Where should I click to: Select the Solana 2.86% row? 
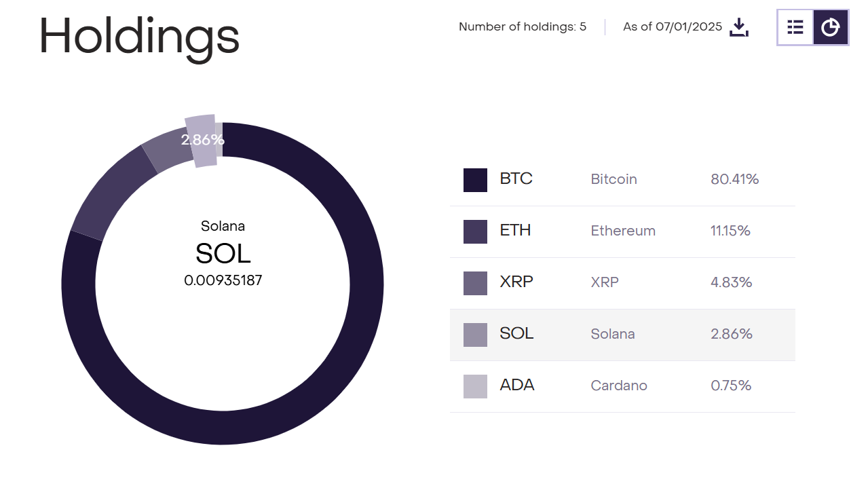(622, 335)
